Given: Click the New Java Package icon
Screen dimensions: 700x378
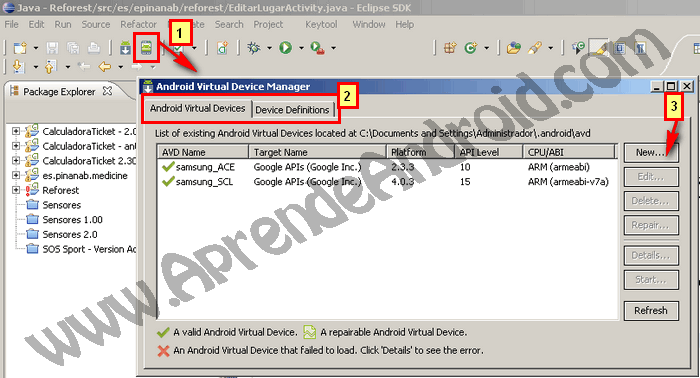Looking at the screenshot, I should (x=450, y=48).
